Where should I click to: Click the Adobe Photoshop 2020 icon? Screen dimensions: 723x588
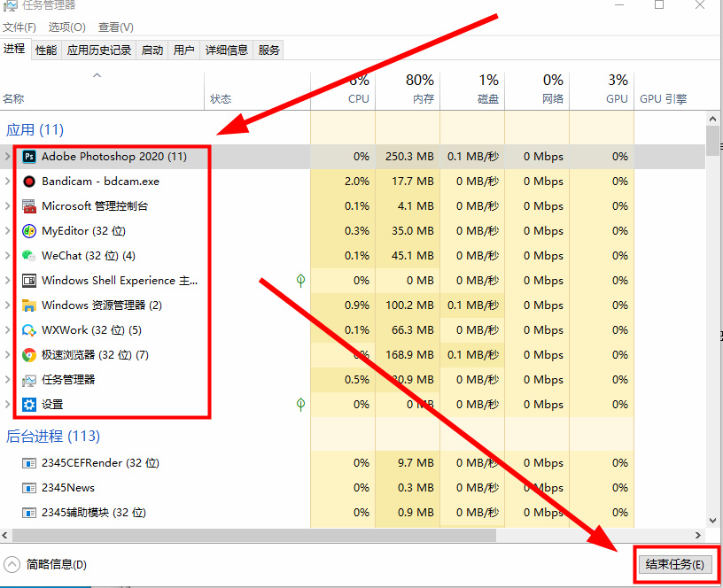tap(29, 157)
